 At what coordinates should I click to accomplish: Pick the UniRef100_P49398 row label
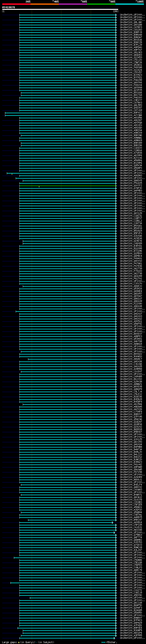click(x=131, y=67)
